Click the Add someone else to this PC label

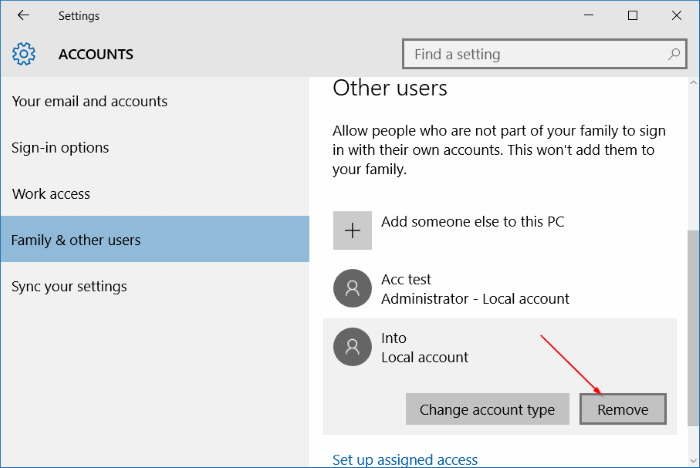472,221
